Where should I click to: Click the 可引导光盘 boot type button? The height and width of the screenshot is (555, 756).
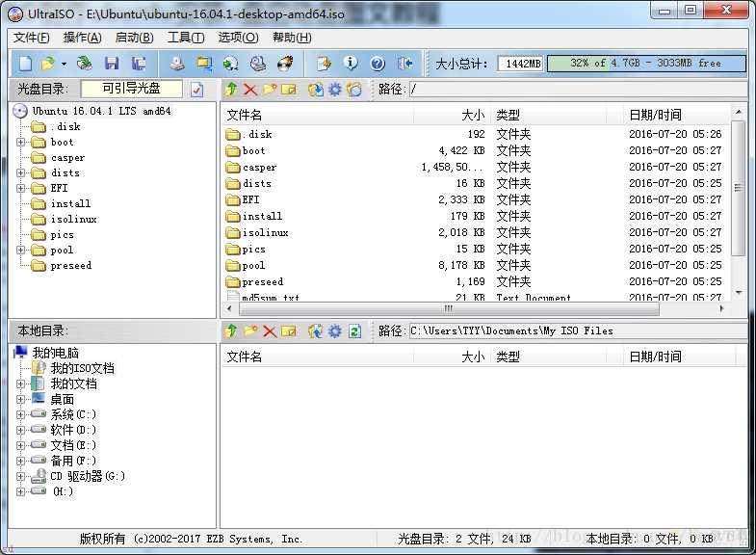[x=132, y=89]
